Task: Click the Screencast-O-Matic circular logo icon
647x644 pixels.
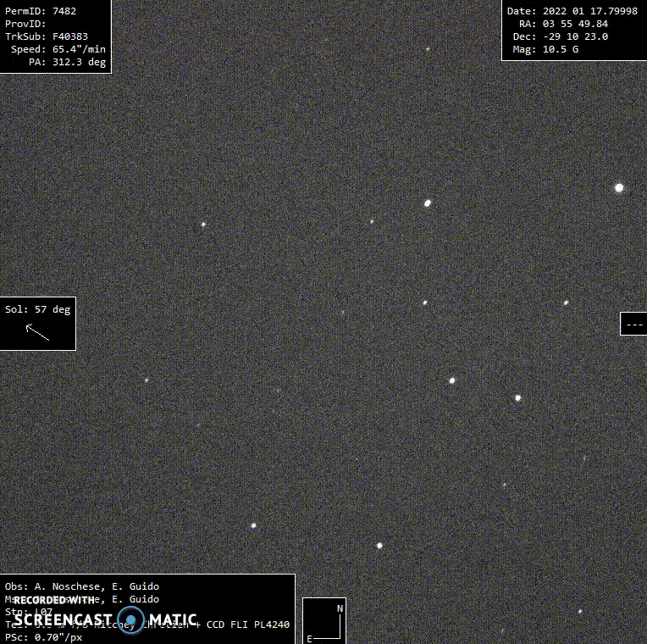Action: pos(130,619)
